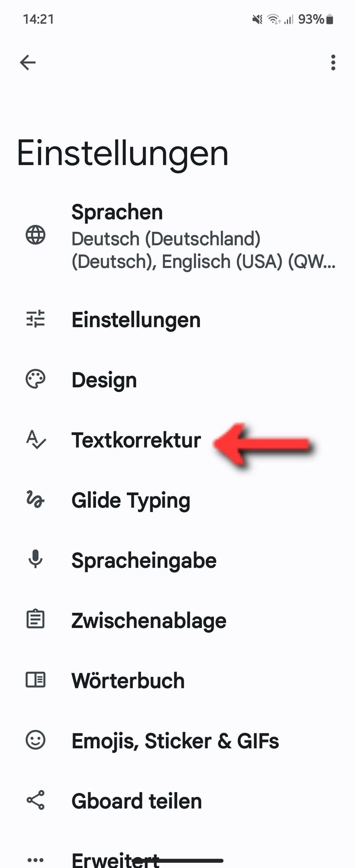Open the Textkorrektur menu entry
The height and width of the screenshot is (868, 355).
pos(177,440)
